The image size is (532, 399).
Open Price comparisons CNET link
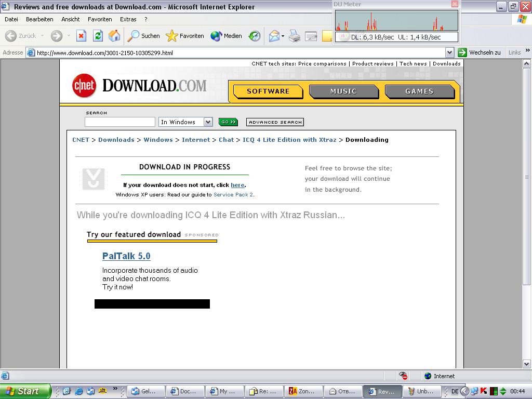pos(322,64)
